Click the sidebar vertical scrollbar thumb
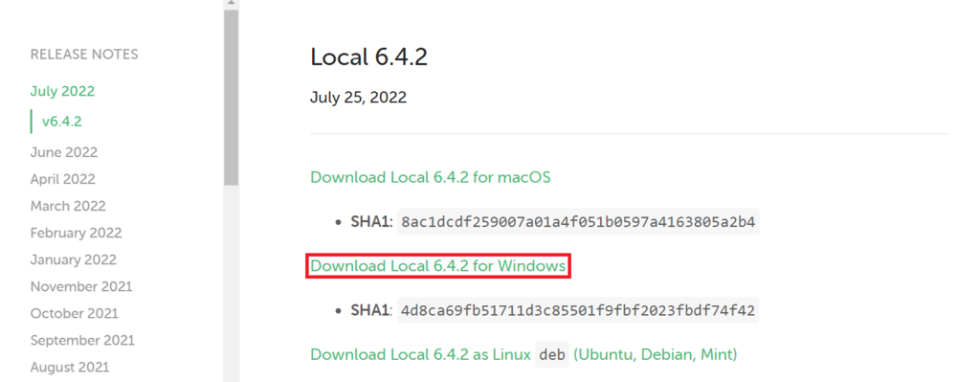 [x=232, y=98]
